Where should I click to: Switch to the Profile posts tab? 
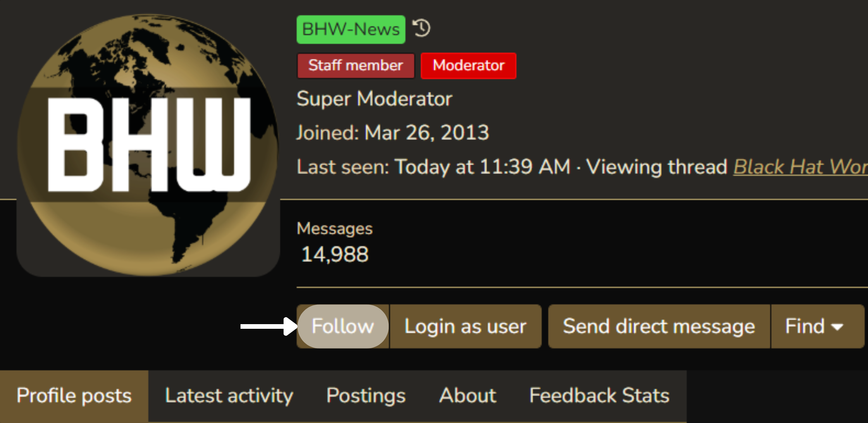[x=74, y=396]
